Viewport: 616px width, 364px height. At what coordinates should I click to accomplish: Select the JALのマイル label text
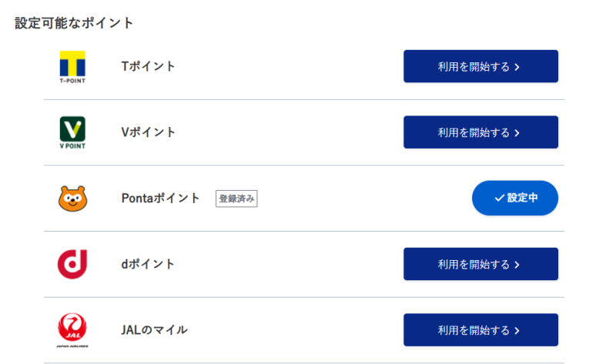click(155, 330)
